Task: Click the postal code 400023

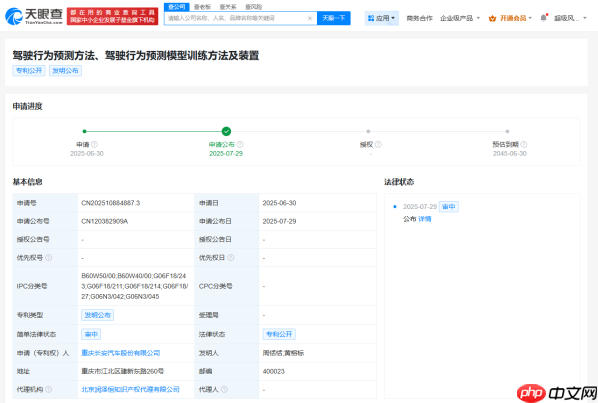Action: click(273, 371)
